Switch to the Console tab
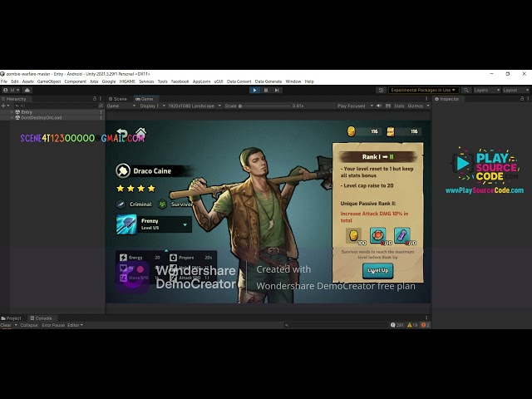Screen dimensions: 532x399 tap(41, 318)
